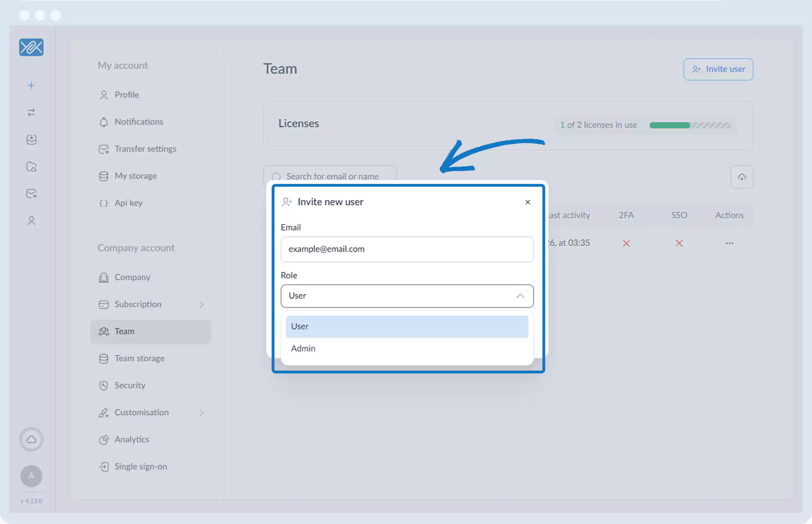The width and height of the screenshot is (812, 524).
Task: Open the Single sign-on page
Action: click(x=140, y=466)
